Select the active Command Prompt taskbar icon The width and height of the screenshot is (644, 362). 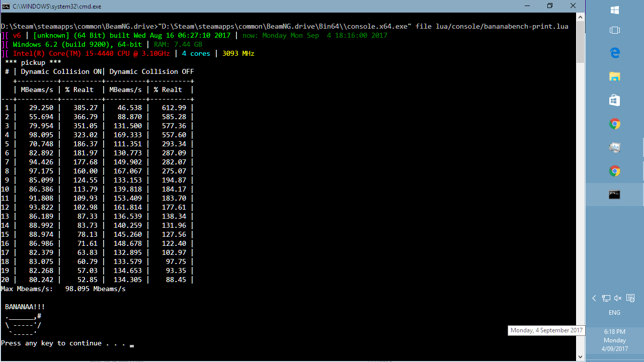[614, 195]
